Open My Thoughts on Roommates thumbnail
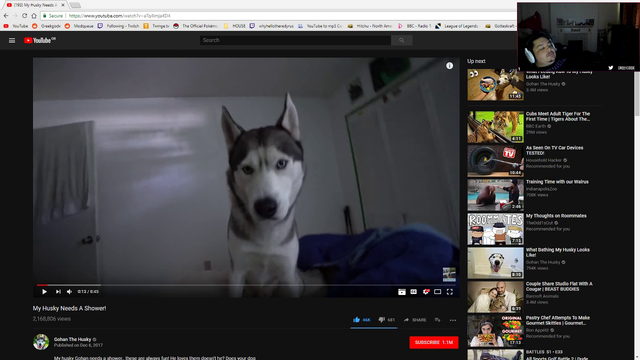Screen dimensions: 640x360 pyautogui.click(x=496, y=229)
